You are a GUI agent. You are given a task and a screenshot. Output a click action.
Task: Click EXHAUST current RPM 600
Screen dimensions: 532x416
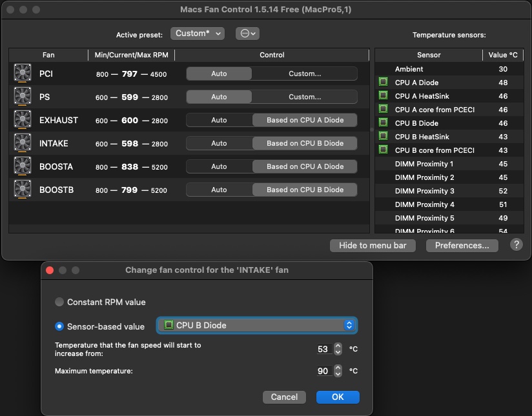pos(130,121)
